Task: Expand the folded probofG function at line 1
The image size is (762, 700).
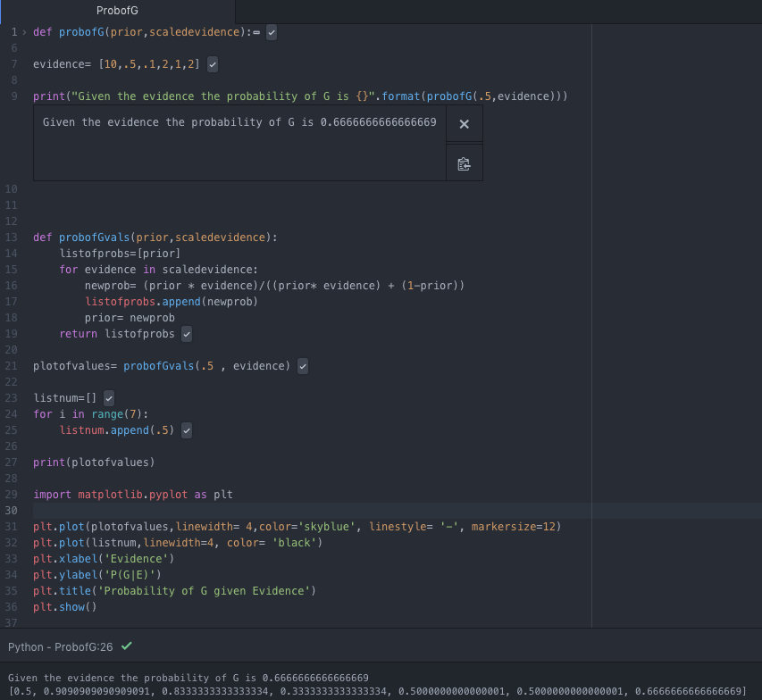Action: tap(24, 32)
